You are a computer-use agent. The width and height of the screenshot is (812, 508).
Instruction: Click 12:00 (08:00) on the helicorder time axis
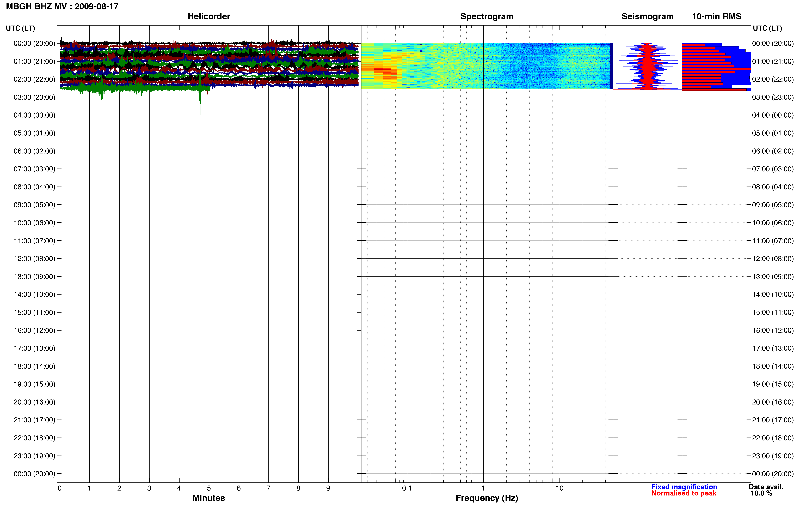click(x=34, y=259)
